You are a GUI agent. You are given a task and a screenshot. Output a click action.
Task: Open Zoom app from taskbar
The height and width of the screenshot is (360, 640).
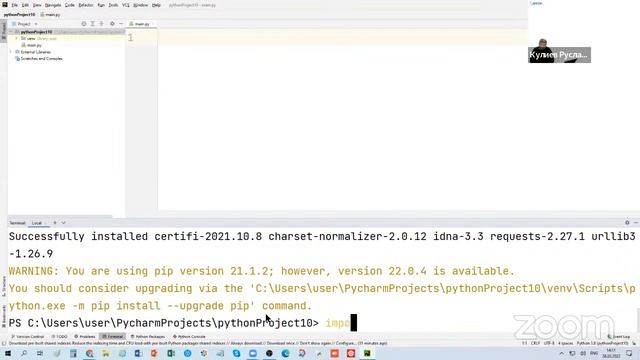(253, 353)
